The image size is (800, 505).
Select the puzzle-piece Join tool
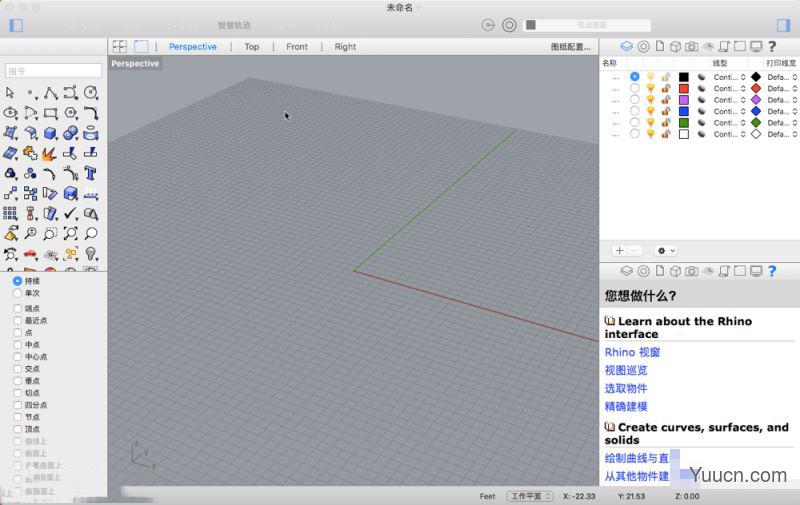pyautogui.click(x=30, y=153)
